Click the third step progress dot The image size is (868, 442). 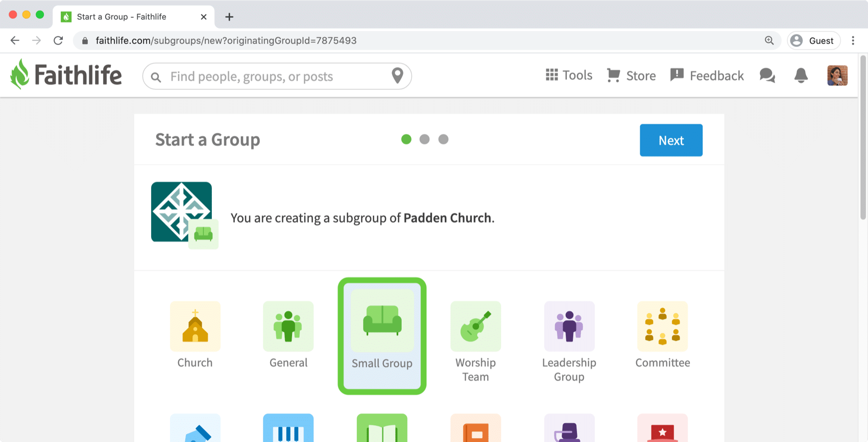(443, 139)
